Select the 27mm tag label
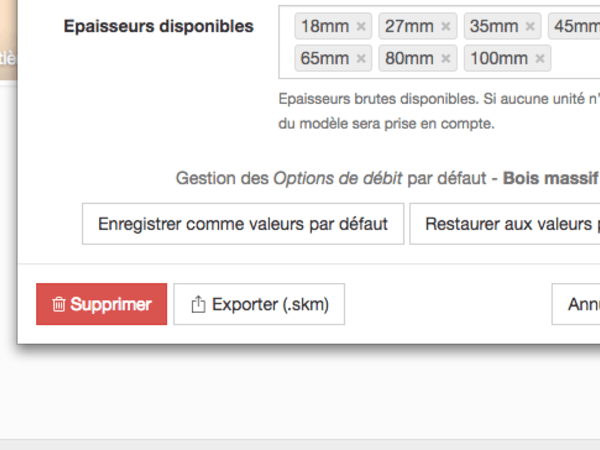The width and height of the screenshot is (600, 450). (x=408, y=27)
